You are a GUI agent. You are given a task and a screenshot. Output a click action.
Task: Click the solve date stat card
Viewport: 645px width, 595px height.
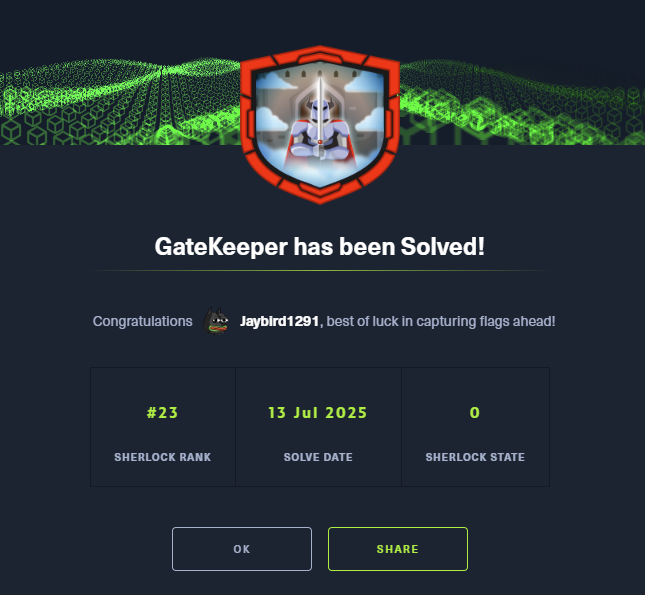(318, 427)
